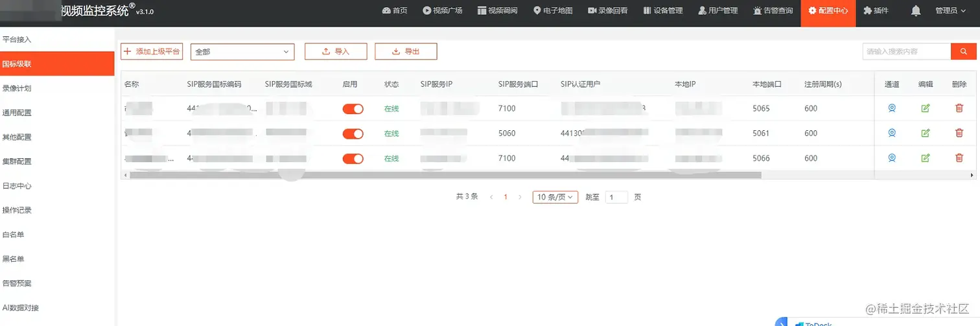Click the 本地IP column header

click(x=685, y=84)
